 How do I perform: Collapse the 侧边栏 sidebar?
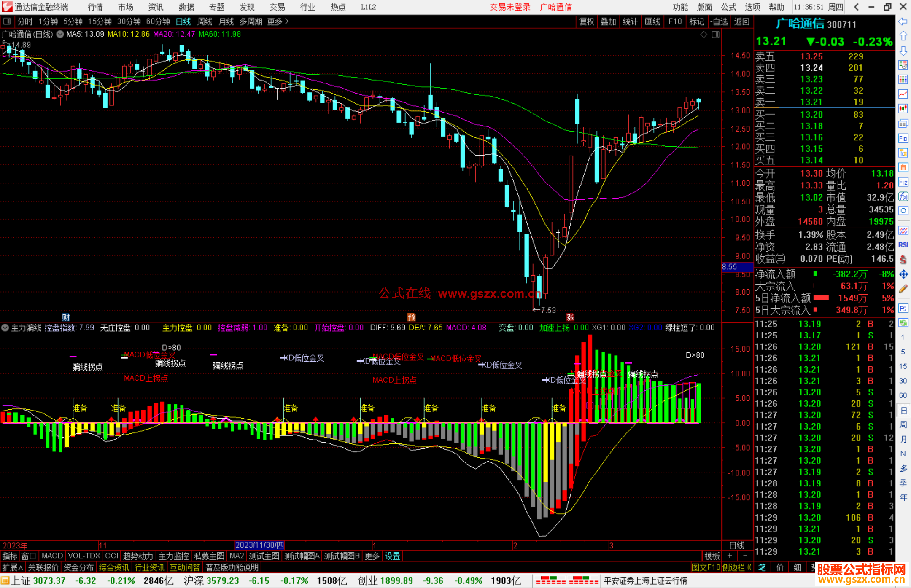point(737,567)
